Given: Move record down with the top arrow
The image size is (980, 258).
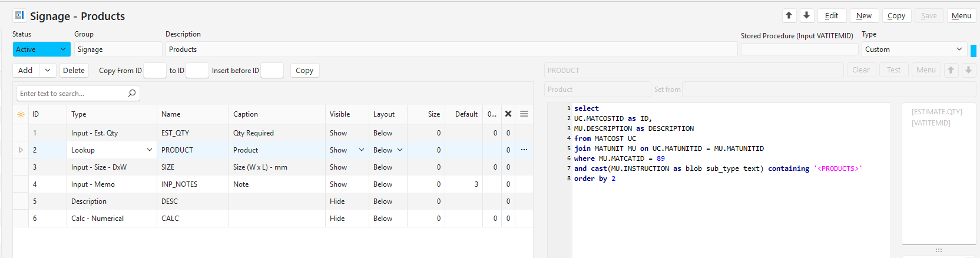Looking at the screenshot, I should [807, 15].
